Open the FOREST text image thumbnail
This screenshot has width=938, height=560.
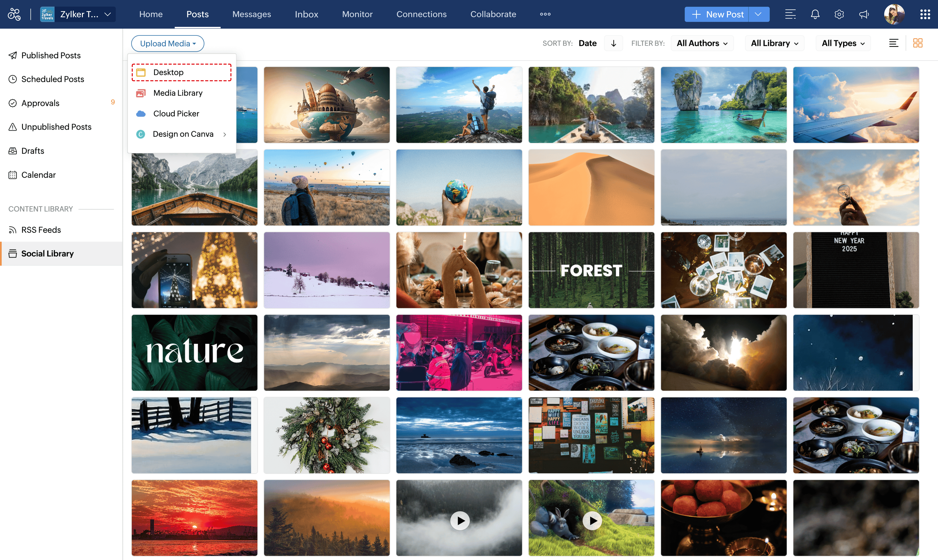(591, 270)
